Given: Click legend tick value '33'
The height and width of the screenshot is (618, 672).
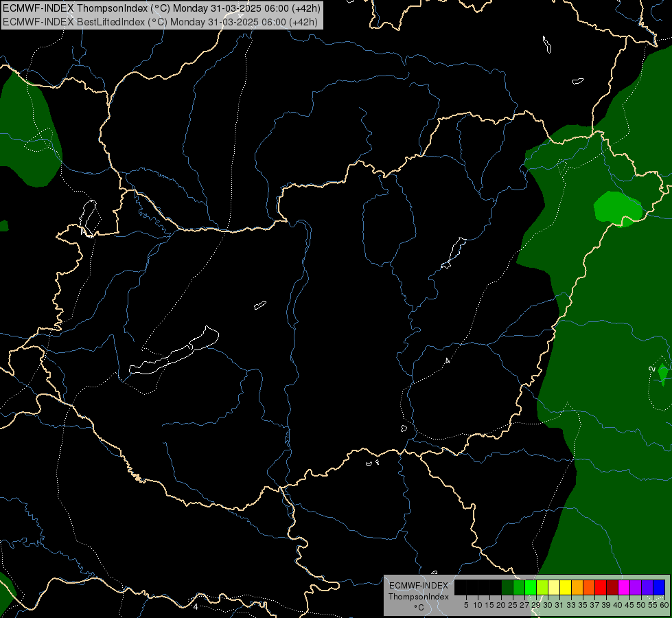Looking at the screenshot, I should point(571,605).
